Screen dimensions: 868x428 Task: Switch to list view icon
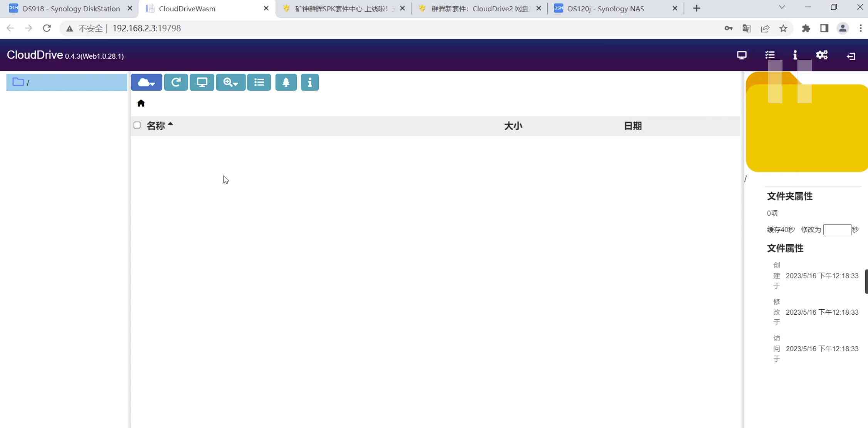259,82
